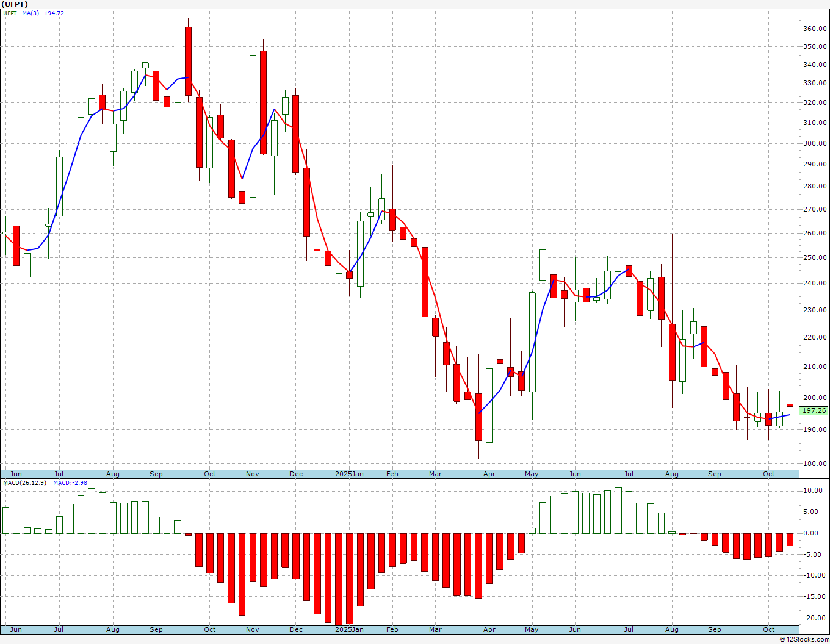Select "Dec" on the price chart time axis
830x644 pixels.
(296, 474)
